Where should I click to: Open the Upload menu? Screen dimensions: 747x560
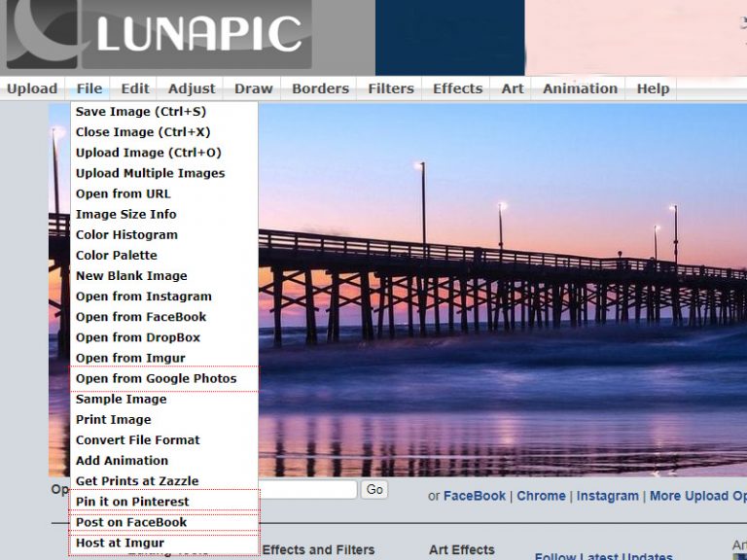[32, 88]
